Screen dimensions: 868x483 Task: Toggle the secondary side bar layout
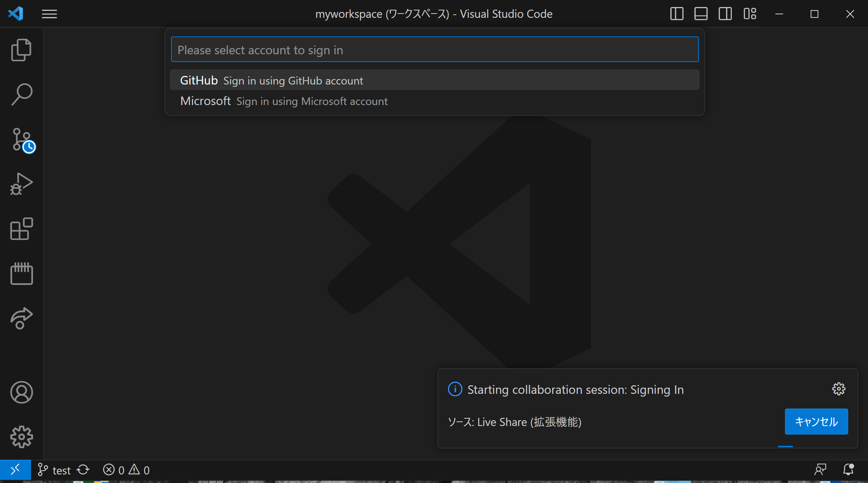pyautogui.click(x=725, y=14)
